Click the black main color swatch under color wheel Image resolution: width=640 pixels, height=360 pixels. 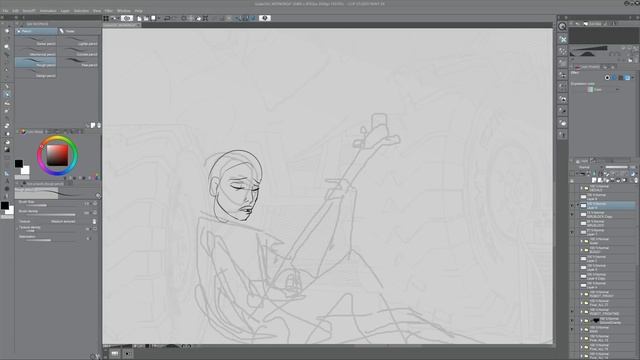point(19,164)
